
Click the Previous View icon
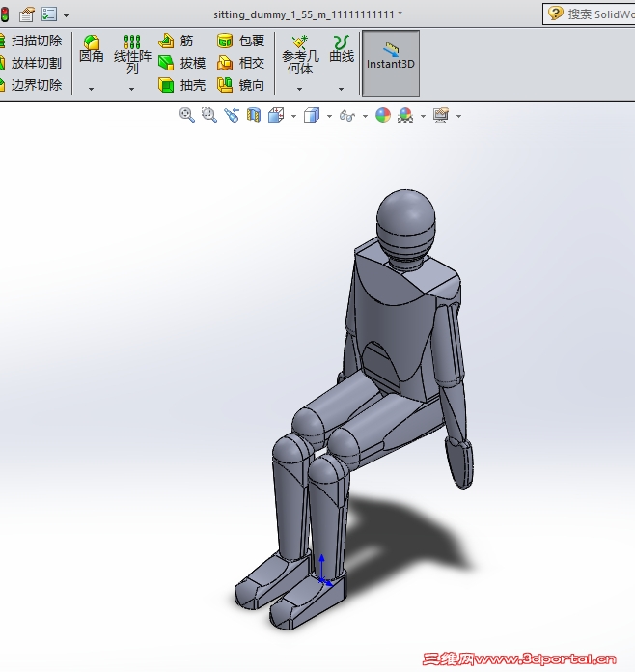coord(232,115)
